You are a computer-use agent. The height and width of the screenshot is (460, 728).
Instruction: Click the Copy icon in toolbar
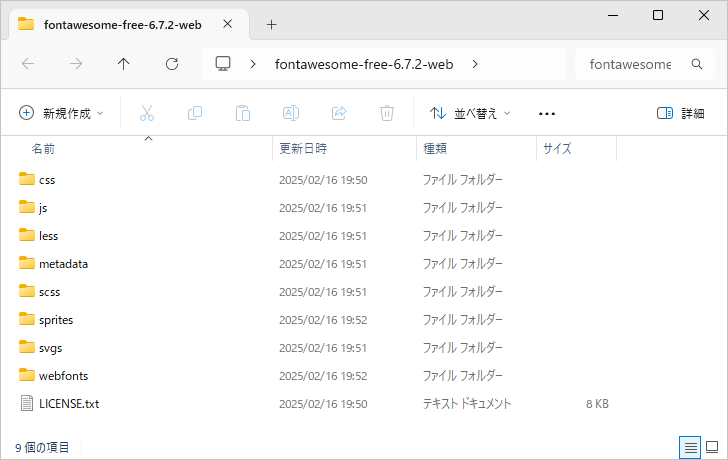(x=195, y=113)
